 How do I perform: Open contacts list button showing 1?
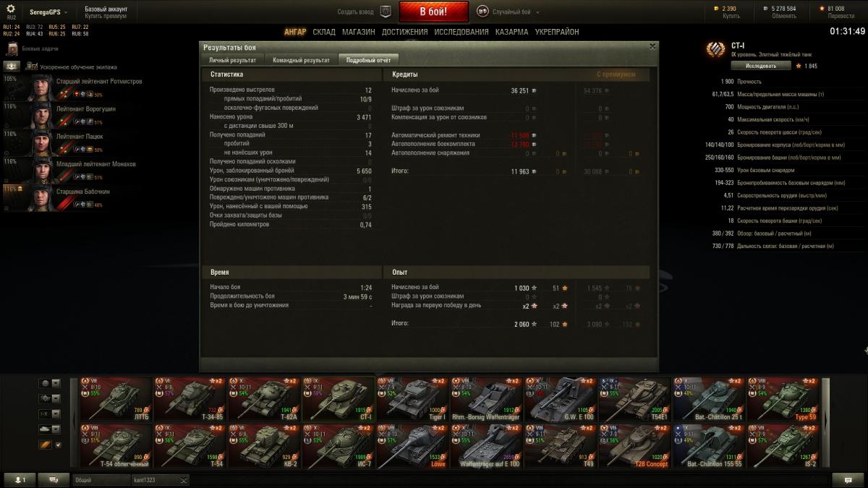(20, 479)
